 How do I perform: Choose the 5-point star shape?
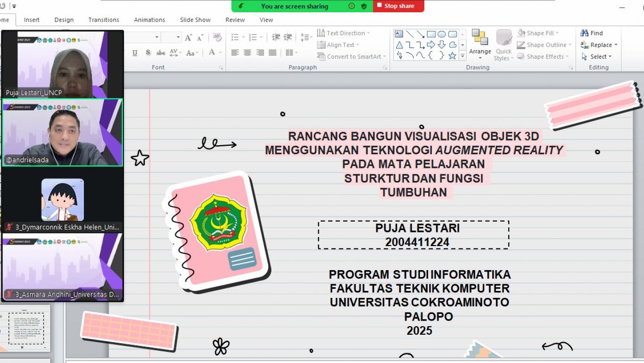(452, 56)
